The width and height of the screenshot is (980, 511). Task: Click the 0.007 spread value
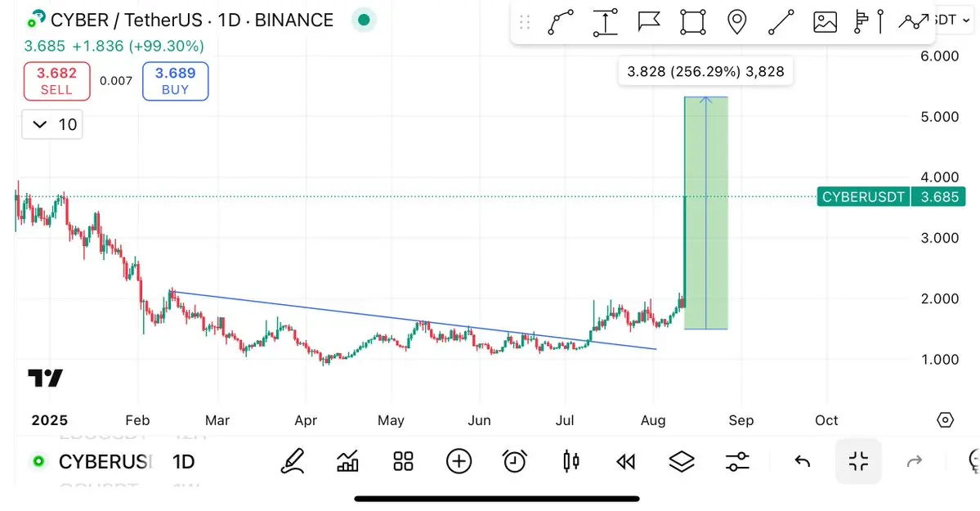116,81
